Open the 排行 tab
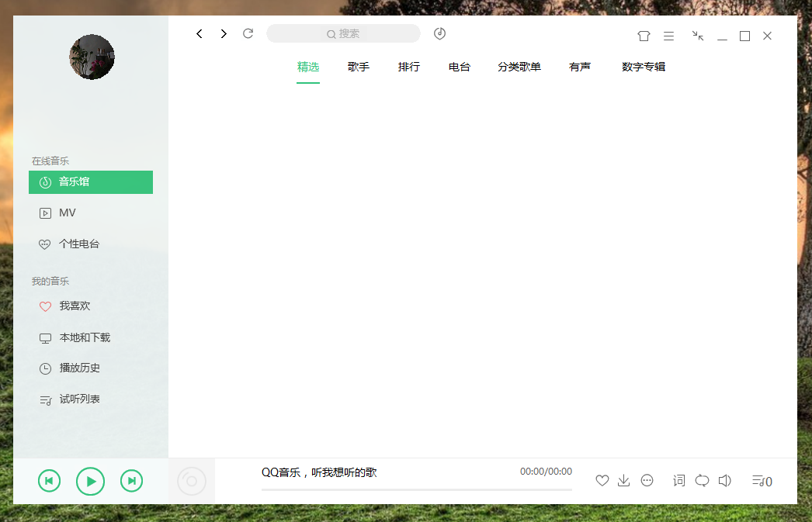The height and width of the screenshot is (522, 812). pos(408,67)
